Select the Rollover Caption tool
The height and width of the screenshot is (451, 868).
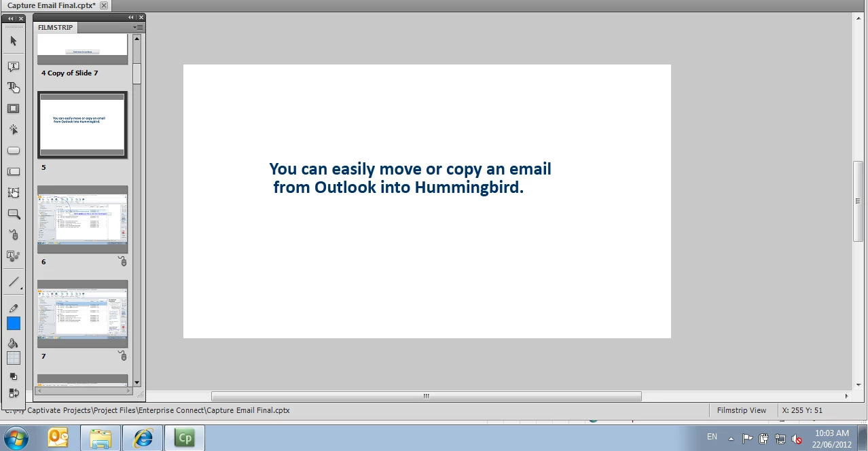click(x=13, y=88)
